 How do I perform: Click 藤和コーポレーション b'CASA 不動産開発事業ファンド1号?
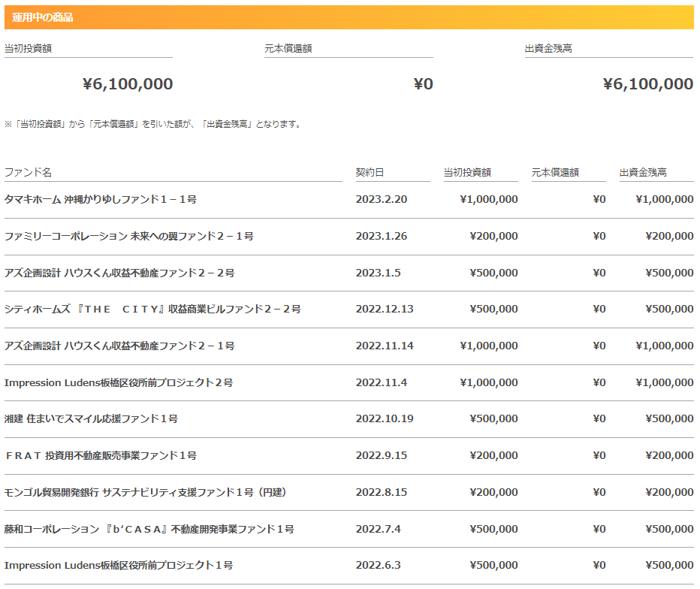(149, 529)
